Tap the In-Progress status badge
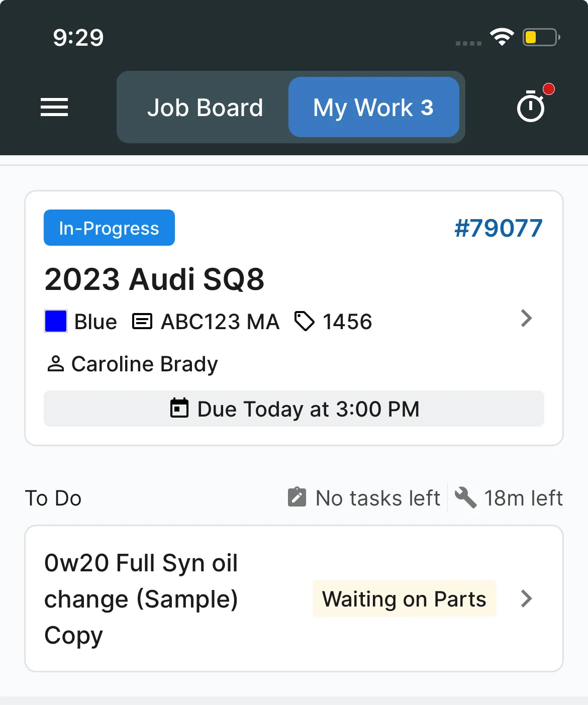Image resolution: width=588 pixels, height=705 pixels. click(x=109, y=228)
